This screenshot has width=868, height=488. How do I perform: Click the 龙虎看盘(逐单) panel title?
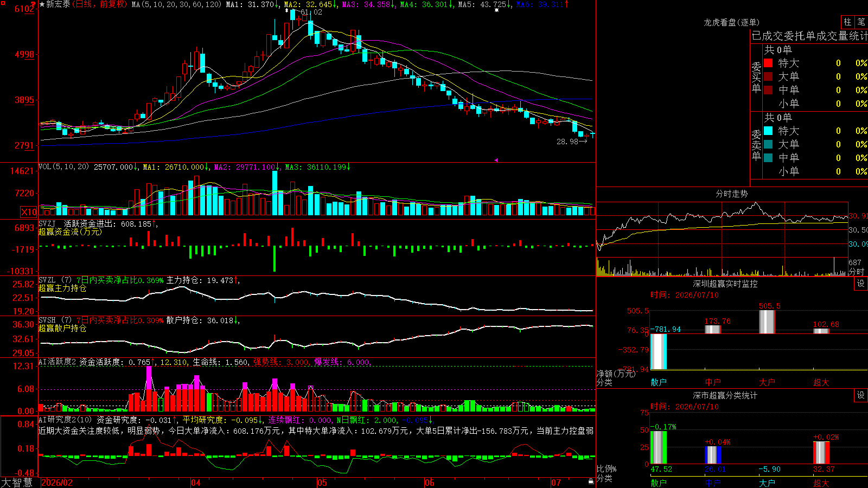pos(732,22)
